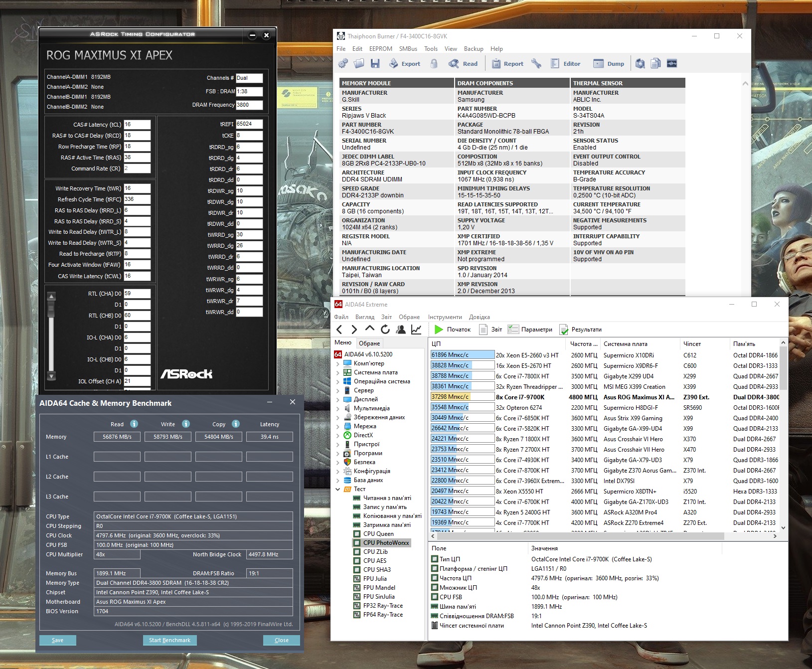Click the users icon in AIDA64 toolbar

pyautogui.click(x=400, y=329)
